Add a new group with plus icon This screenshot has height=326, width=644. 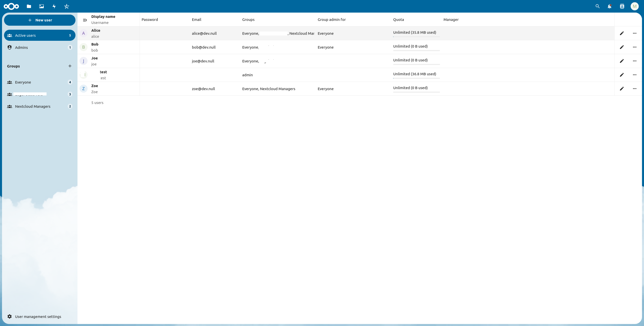pyautogui.click(x=70, y=66)
